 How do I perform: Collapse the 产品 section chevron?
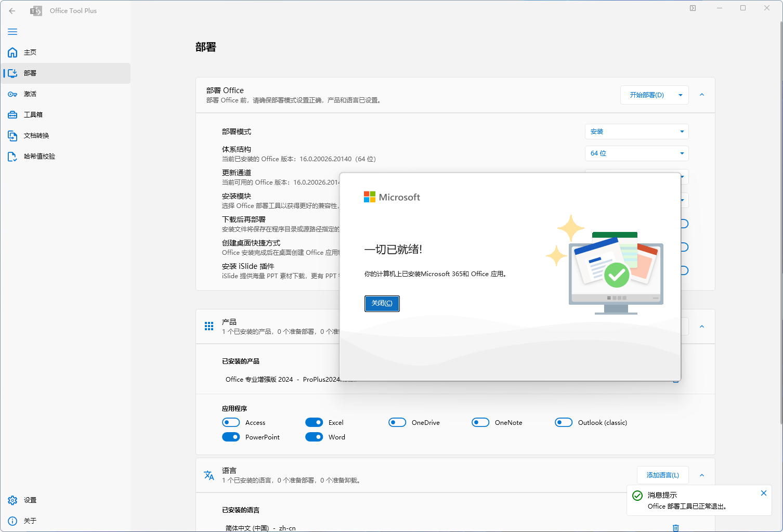click(702, 327)
